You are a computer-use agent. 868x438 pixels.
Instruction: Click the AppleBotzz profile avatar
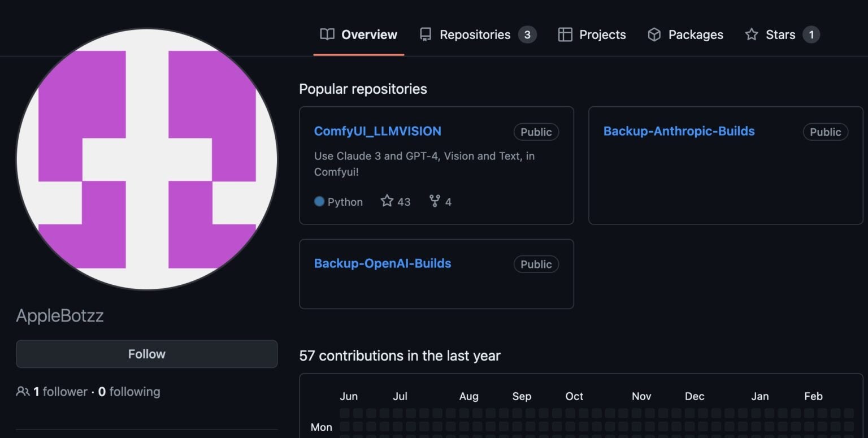147,159
